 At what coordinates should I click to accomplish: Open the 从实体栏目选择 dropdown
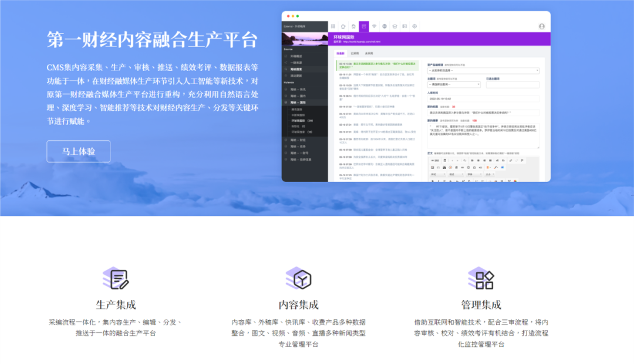point(483,71)
